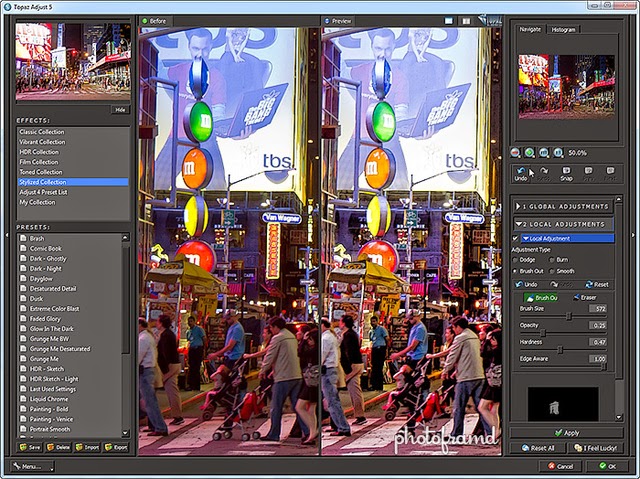Save the current preset
The width and height of the screenshot is (640, 479).
[x=31, y=447]
